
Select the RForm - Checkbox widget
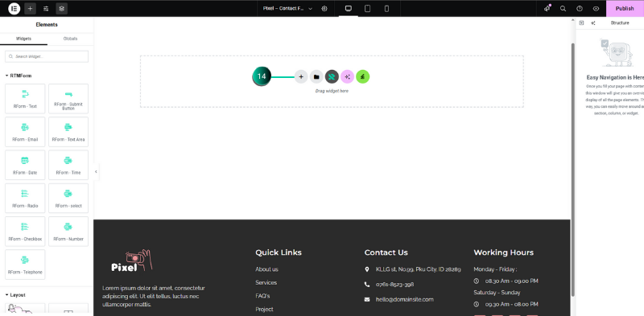25,232
